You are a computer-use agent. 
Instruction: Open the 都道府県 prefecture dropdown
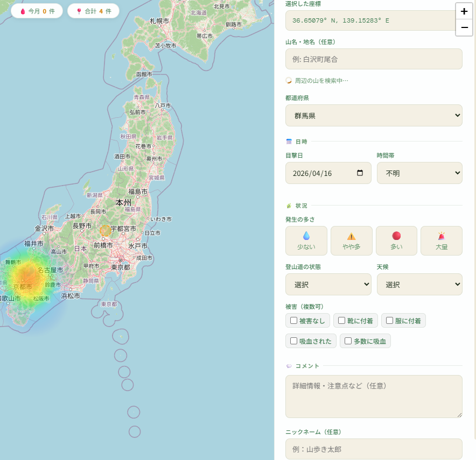[374, 116]
